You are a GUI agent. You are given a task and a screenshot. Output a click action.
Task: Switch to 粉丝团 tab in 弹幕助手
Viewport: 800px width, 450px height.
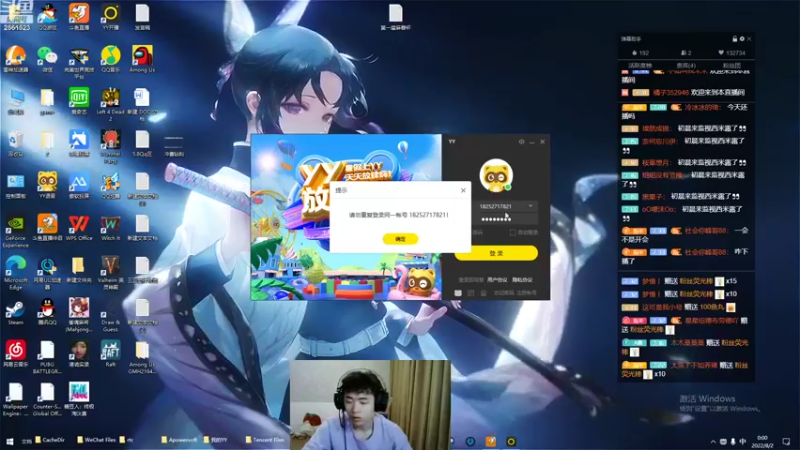click(732, 66)
